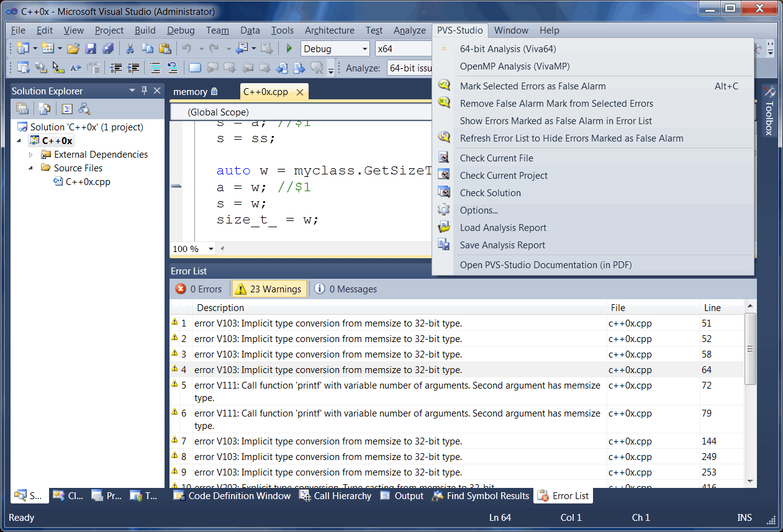Click the Decrease Indent icon
Viewport: 783px width, 532px height.
click(115, 68)
